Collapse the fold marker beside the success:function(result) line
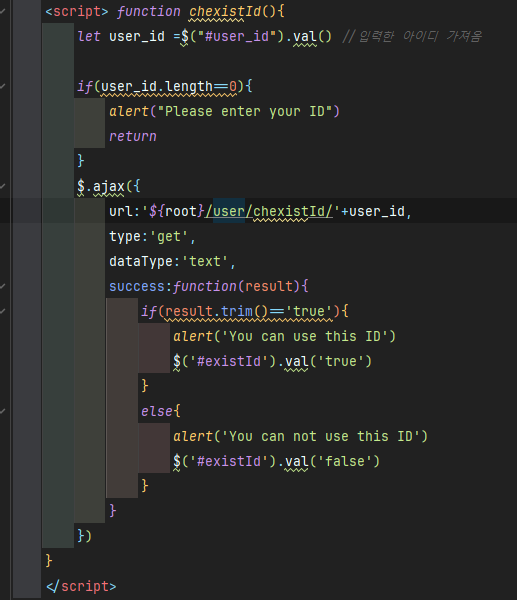This screenshot has height=600, width=517. pyautogui.click(x=2, y=286)
